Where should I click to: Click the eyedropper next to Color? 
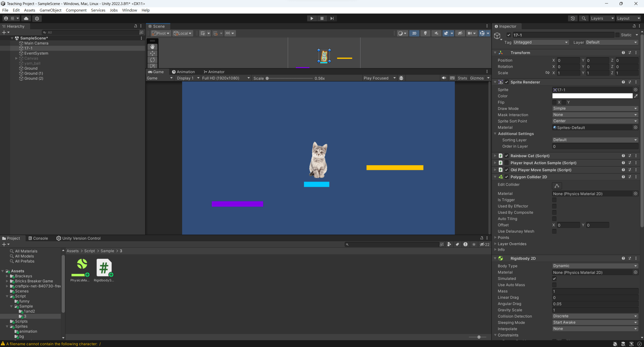636,96
